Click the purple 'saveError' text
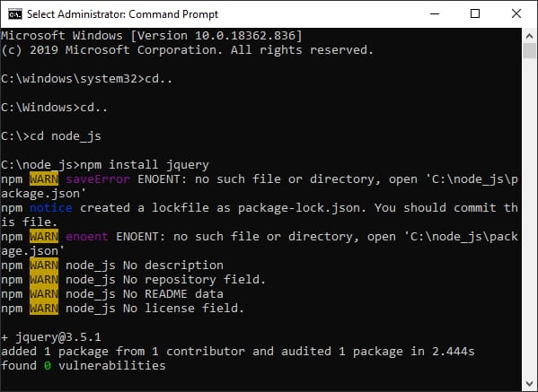Viewport: 538px width, 392px height. click(x=98, y=179)
